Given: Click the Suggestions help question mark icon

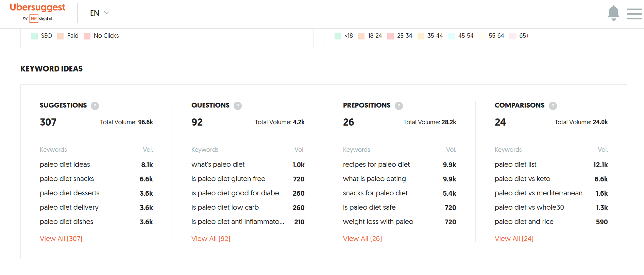Looking at the screenshot, I should pos(94,106).
